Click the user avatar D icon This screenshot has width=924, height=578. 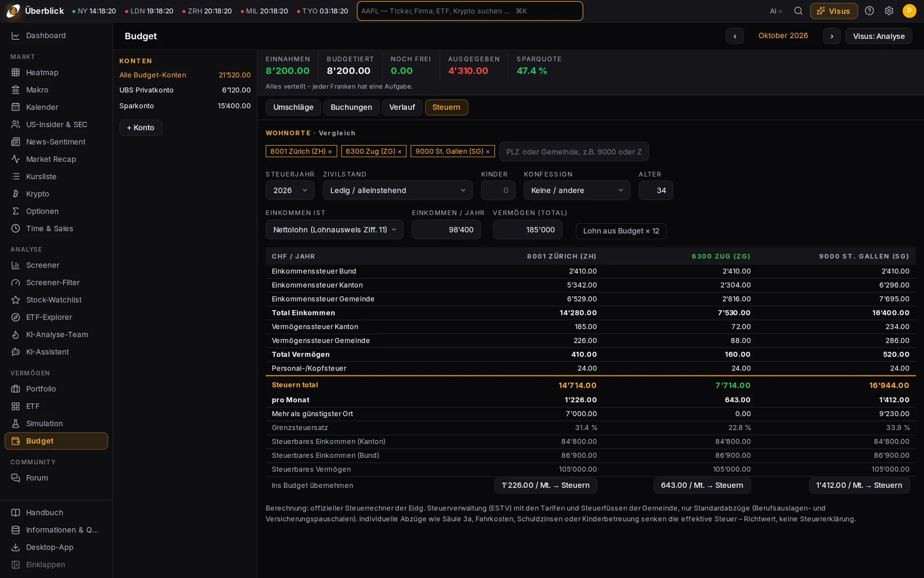tap(909, 11)
